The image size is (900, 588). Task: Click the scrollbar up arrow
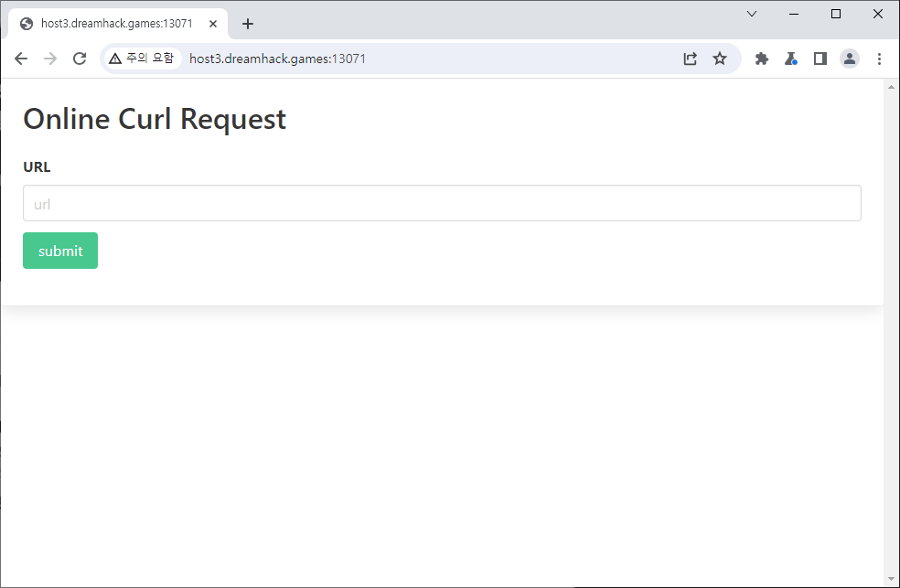tap(892, 87)
